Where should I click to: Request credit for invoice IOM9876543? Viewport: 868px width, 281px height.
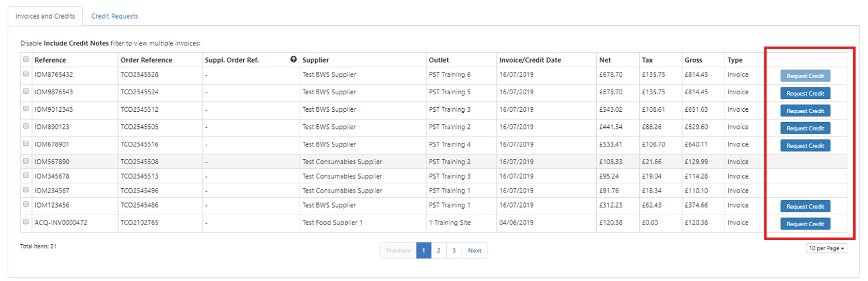(805, 94)
